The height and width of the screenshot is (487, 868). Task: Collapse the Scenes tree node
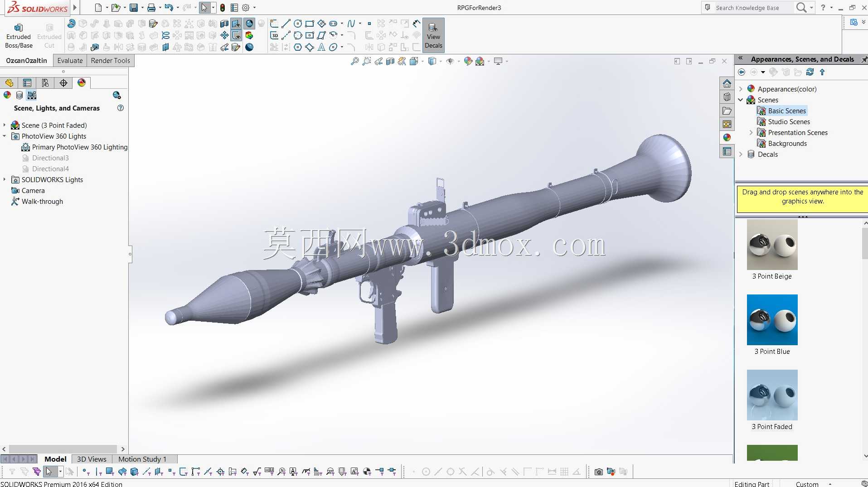click(741, 100)
